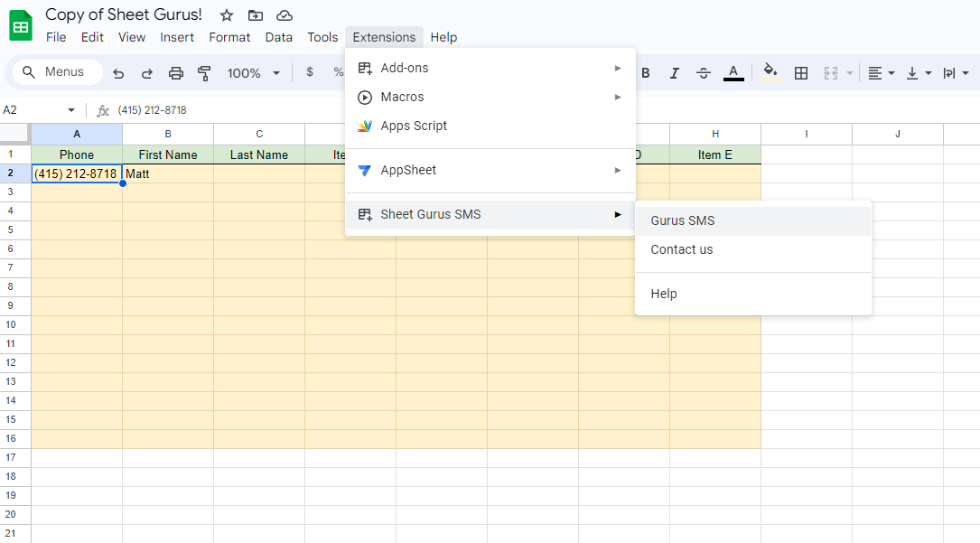Click the merge cells icon
Screen dimensions: 980x543
(831, 73)
